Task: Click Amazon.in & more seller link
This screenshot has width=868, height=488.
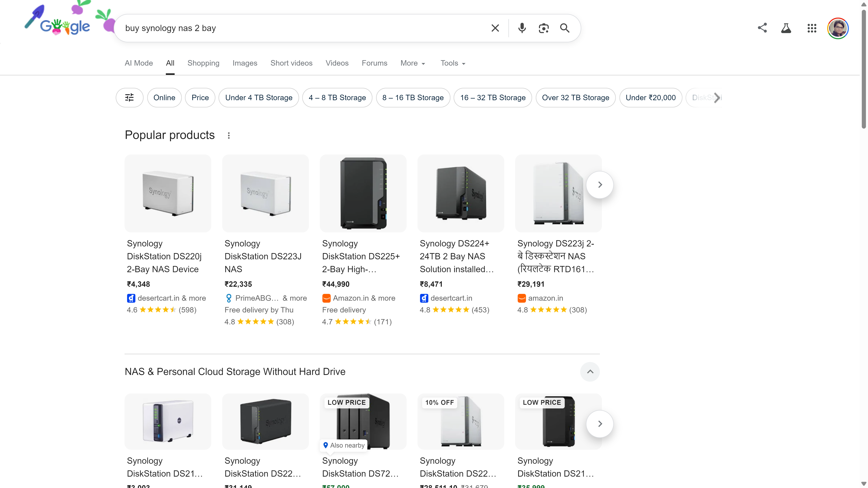Action: click(359, 298)
